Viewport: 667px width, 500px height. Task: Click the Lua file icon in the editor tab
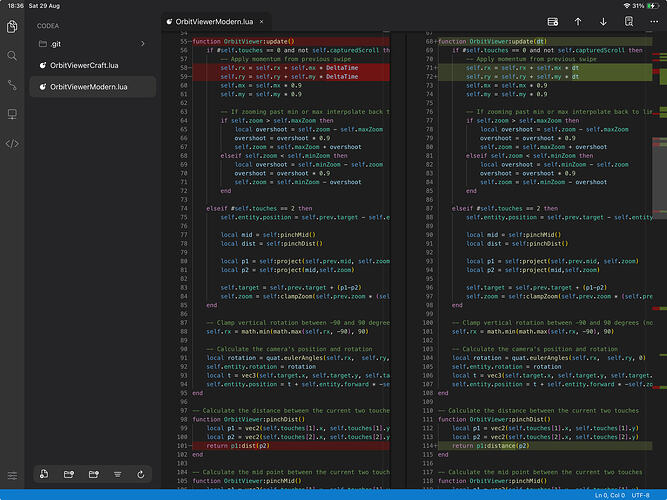tap(169, 22)
